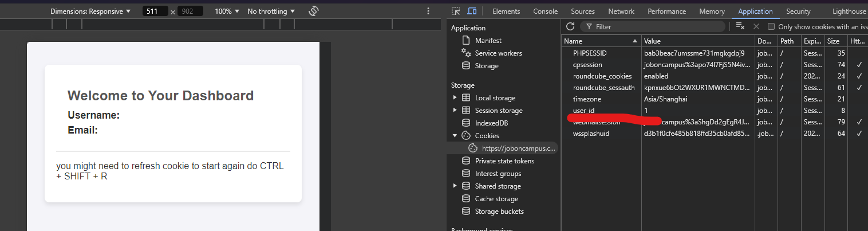This screenshot has width=868, height=231.
Task: Click the Path column header
Action: pyautogui.click(x=789, y=41)
